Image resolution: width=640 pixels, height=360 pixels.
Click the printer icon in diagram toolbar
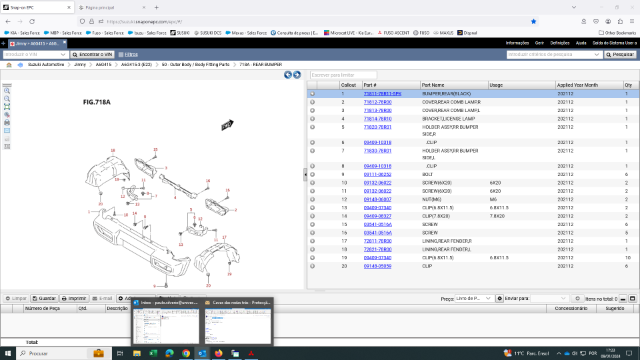(x=7, y=122)
